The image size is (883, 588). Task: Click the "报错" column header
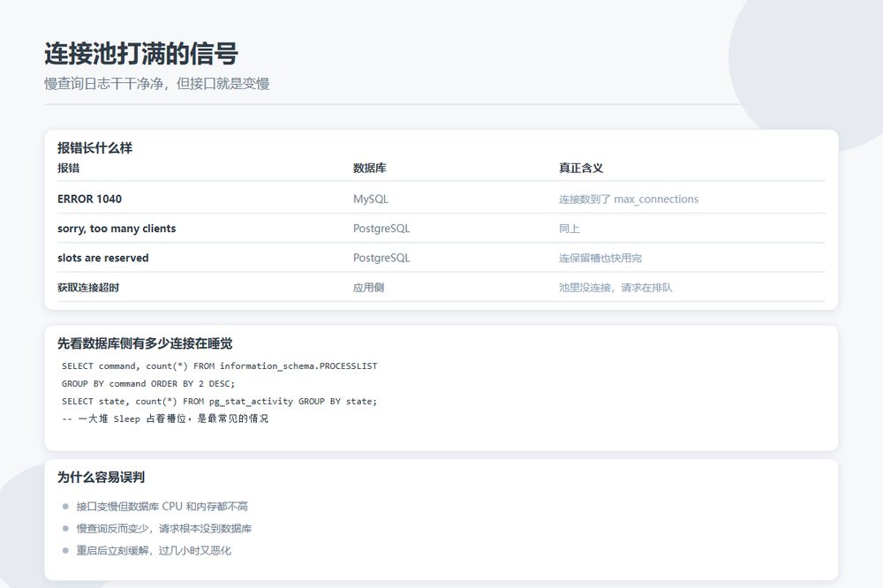68,168
